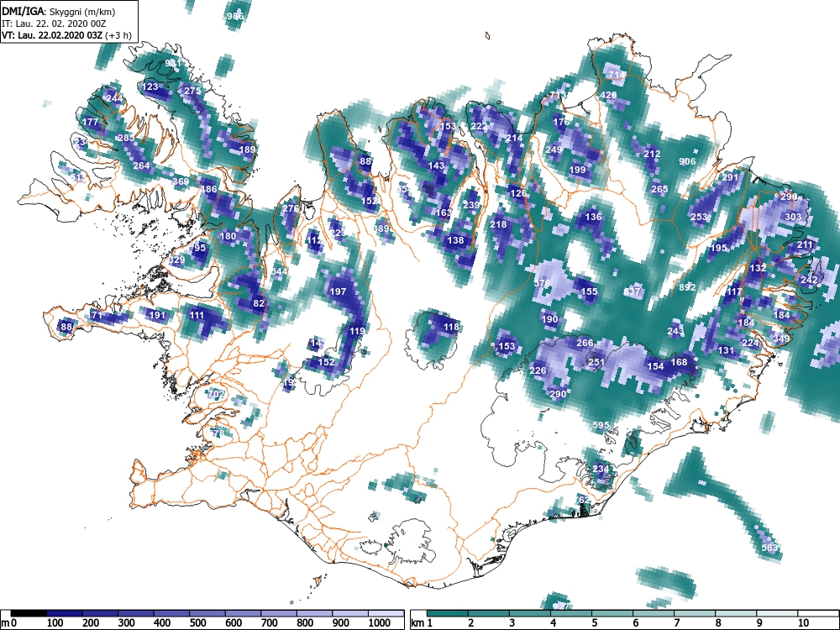Click the visibility value 369
The width and height of the screenshot is (840, 630).
point(181,181)
